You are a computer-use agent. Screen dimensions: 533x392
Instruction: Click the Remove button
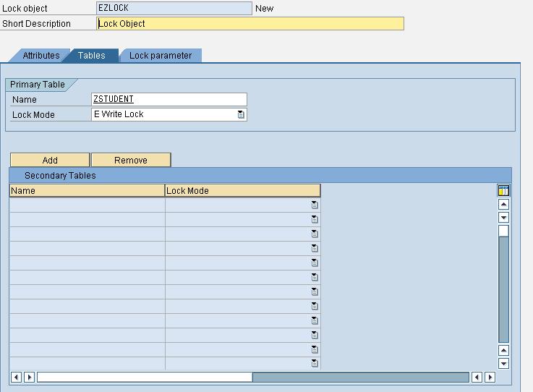point(131,160)
